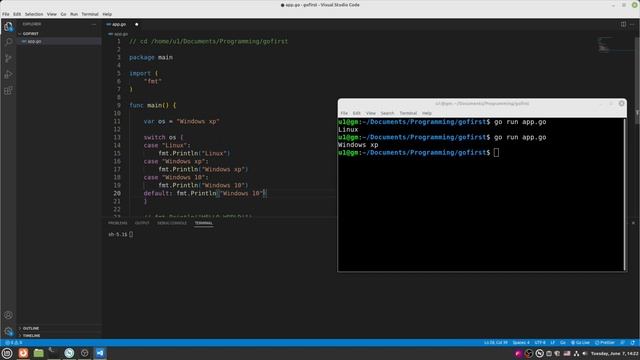
Task: Click the Go language mode indicator
Action: click(x=563, y=343)
